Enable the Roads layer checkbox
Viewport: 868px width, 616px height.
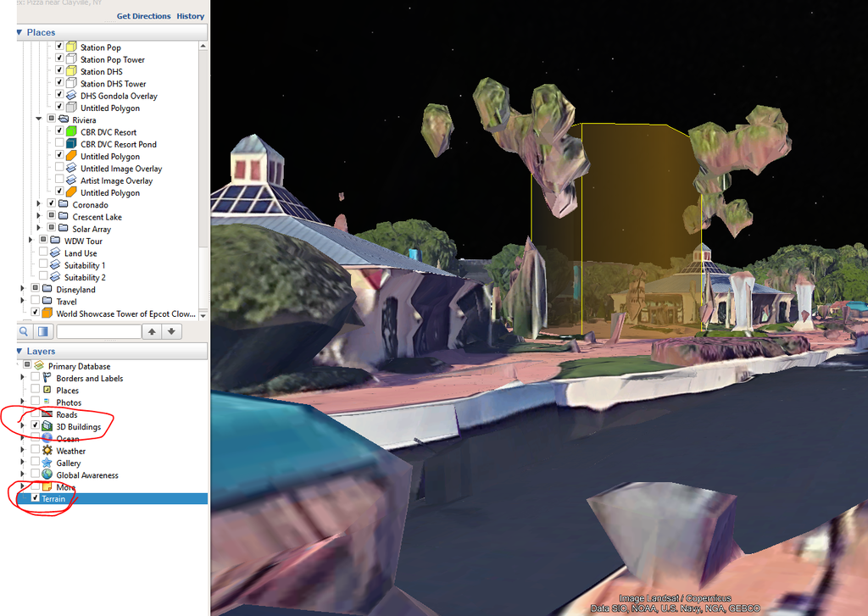point(35,414)
